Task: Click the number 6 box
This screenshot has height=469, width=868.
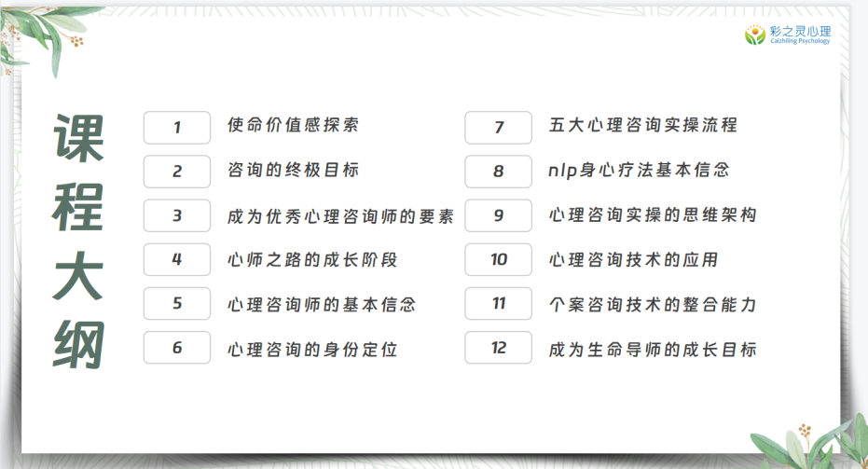Action: coord(176,347)
